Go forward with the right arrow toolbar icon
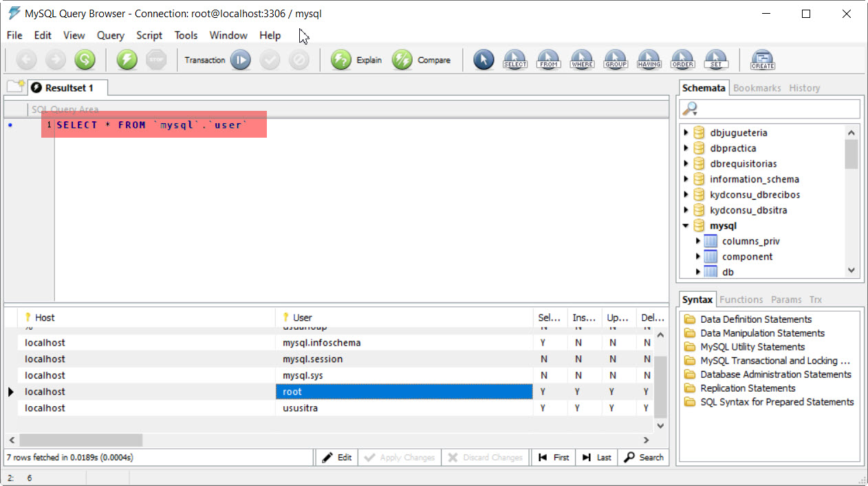This screenshot has height=486, width=868. coord(55,60)
